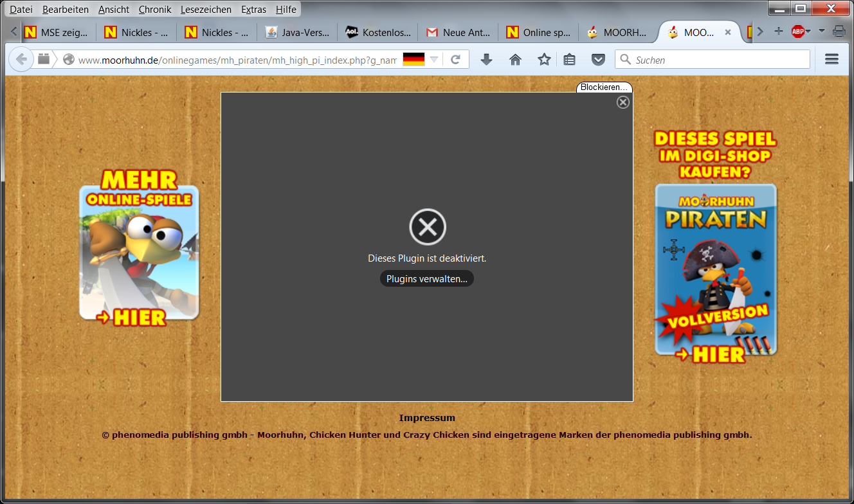Open the Datei menu
The width and height of the screenshot is (854, 504).
tap(21, 10)
